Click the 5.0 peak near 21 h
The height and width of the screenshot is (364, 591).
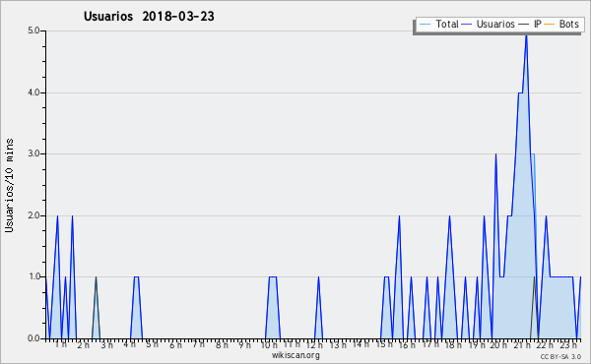[x=526, y=33]
